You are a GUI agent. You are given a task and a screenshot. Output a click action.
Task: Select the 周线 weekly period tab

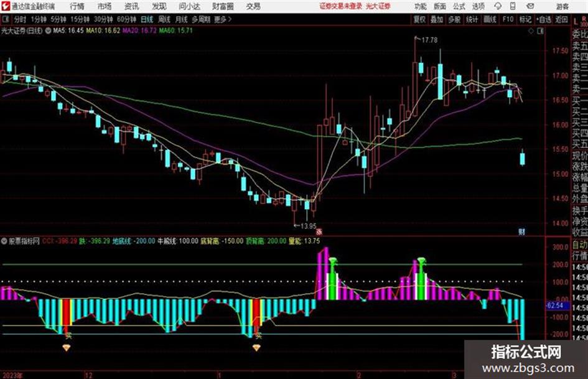point(164,19)
